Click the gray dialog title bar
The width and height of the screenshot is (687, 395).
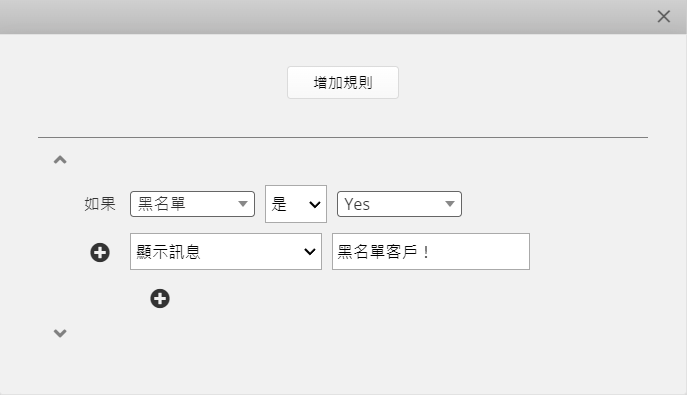[324, 17]
